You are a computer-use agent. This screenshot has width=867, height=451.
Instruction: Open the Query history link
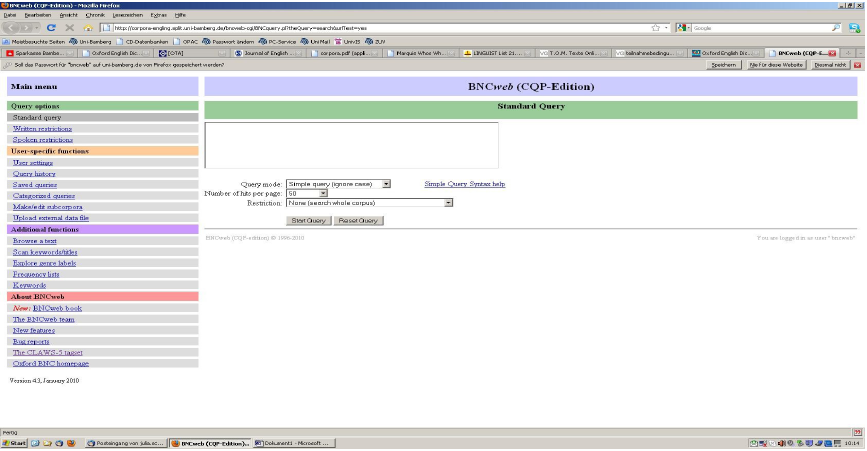[34, 174]
